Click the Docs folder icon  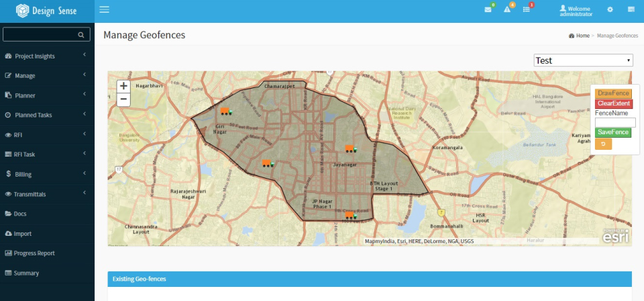point(8,214)
